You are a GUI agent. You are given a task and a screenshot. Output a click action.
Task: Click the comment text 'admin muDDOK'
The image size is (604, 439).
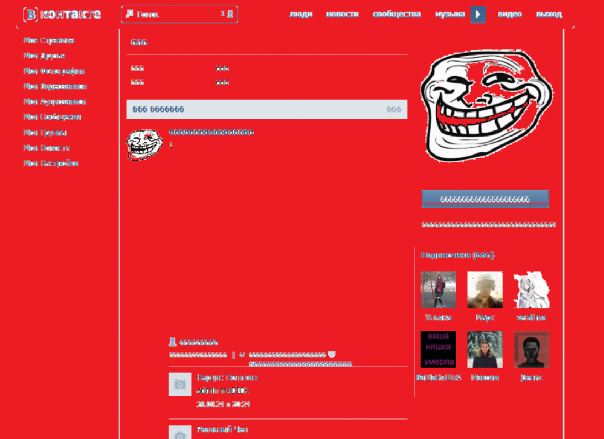(x=223, y=390)
